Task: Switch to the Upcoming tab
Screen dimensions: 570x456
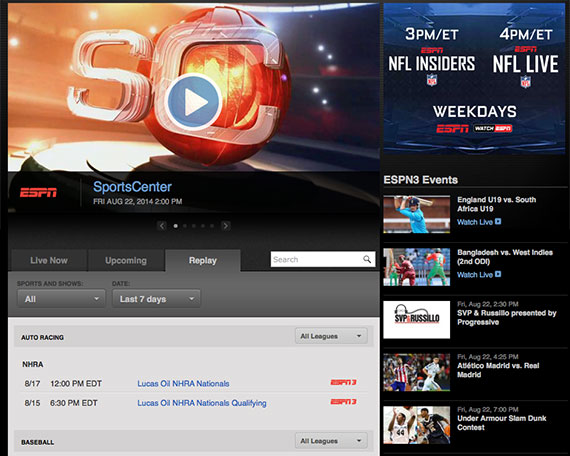Action: tap(126, 260)
